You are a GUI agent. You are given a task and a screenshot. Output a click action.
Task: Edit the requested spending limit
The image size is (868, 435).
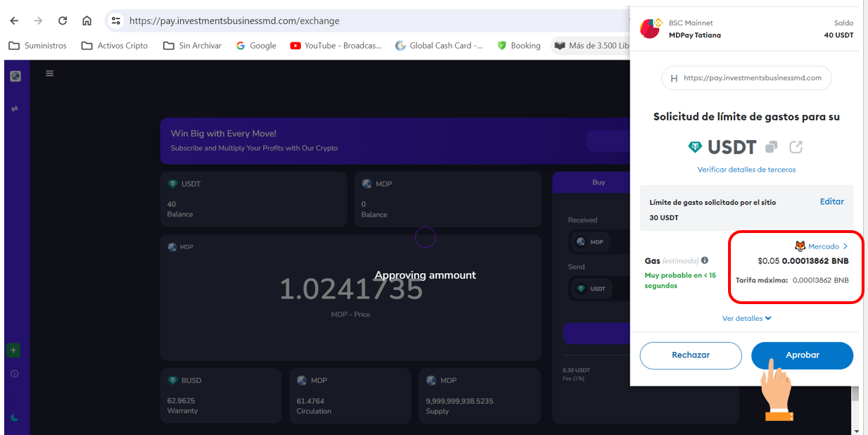[x=831, y=201]
